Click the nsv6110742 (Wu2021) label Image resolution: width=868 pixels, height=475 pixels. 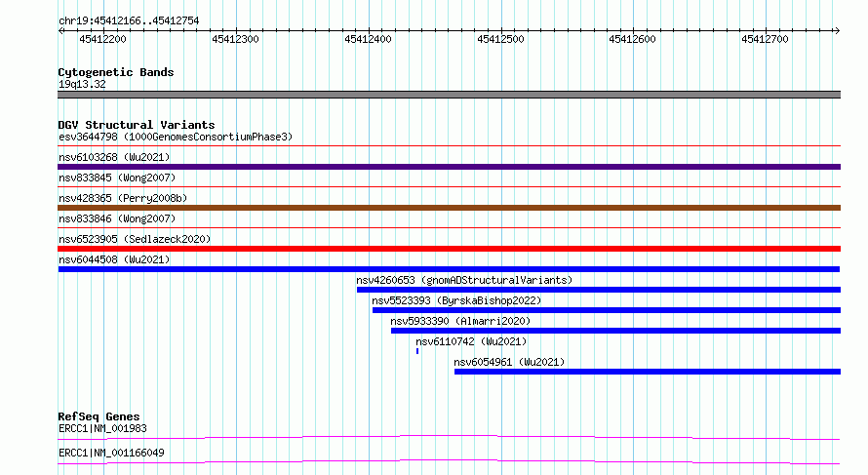471,341
